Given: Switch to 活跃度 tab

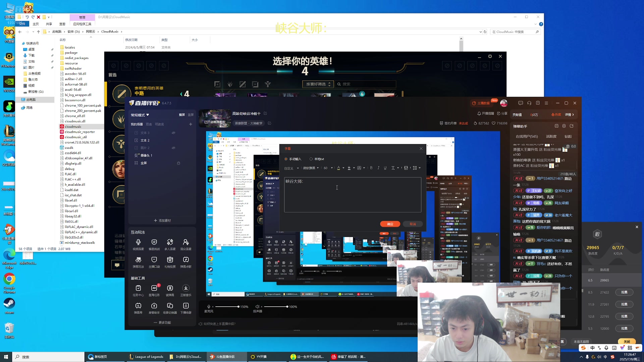Looking at the screenshot, I should coord(551,137).
